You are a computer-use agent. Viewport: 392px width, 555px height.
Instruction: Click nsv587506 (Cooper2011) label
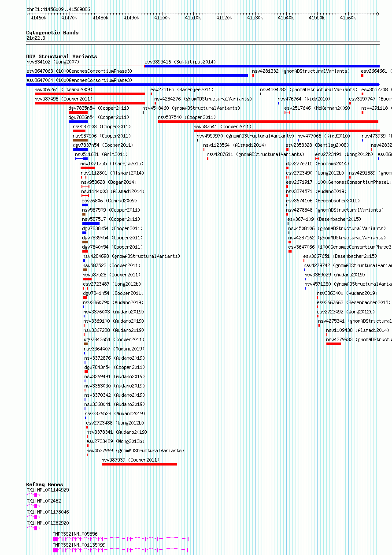click(102, 136)
